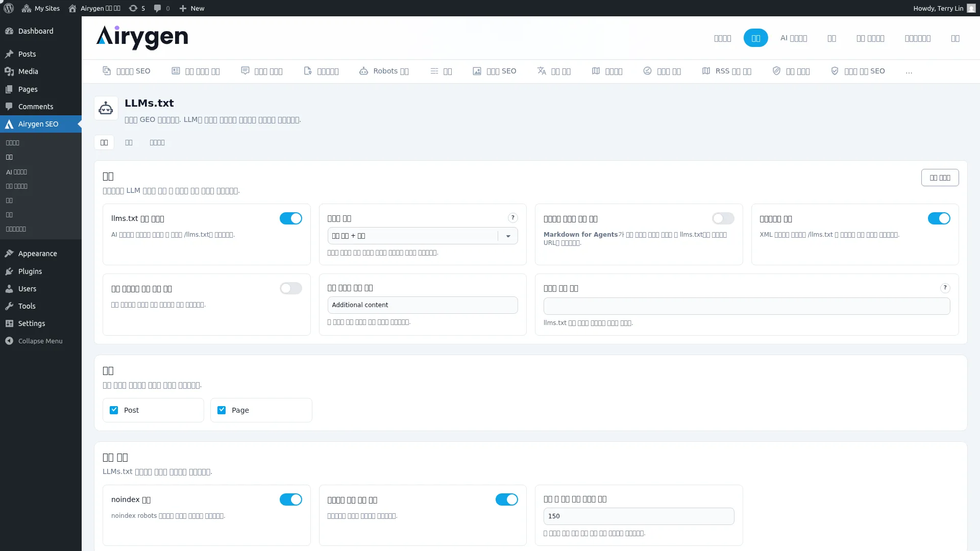Open the RSS tab
The width and height of the screenshot is (980, 551).
tap(727, 71)
